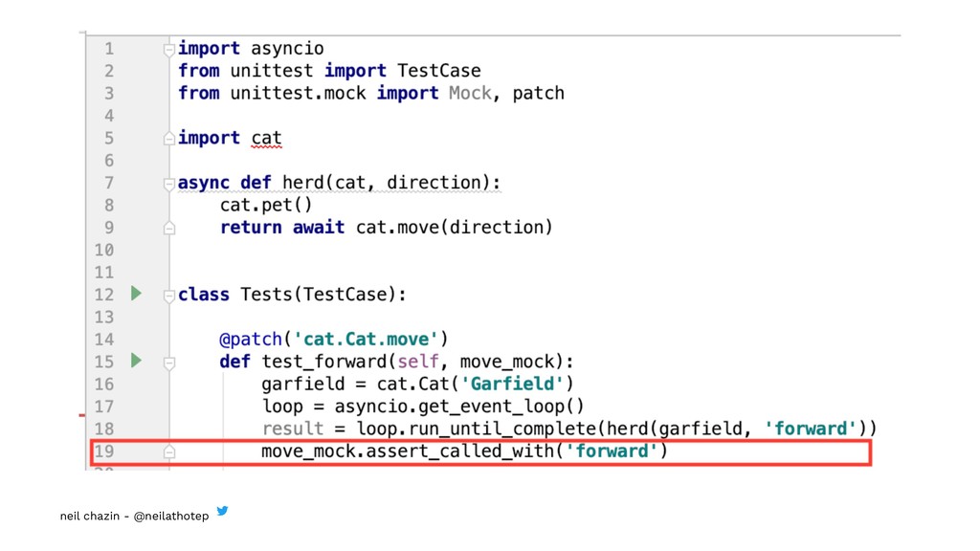This screenshot has width=980, height=551.
Task: Collapse the import asyncio block fold marker
Action: click(x=169, y=48)
